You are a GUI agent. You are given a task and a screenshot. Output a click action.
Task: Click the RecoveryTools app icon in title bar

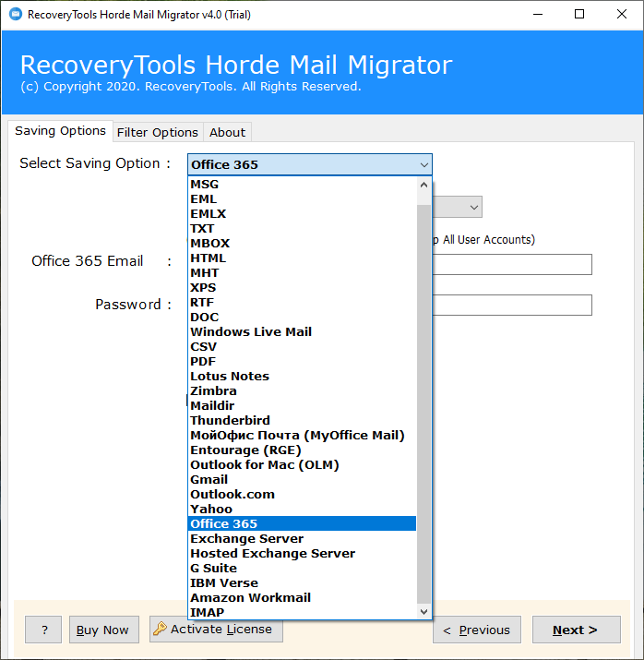[16, 14]
